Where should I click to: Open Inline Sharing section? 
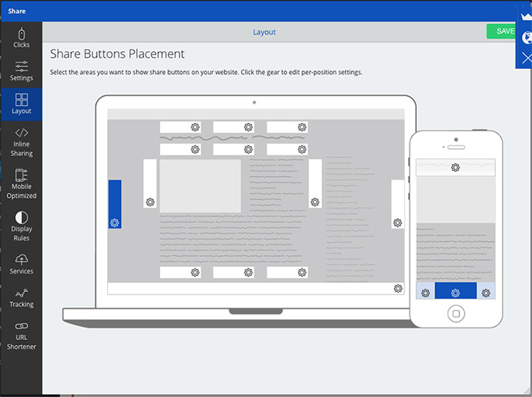(21, 142)
